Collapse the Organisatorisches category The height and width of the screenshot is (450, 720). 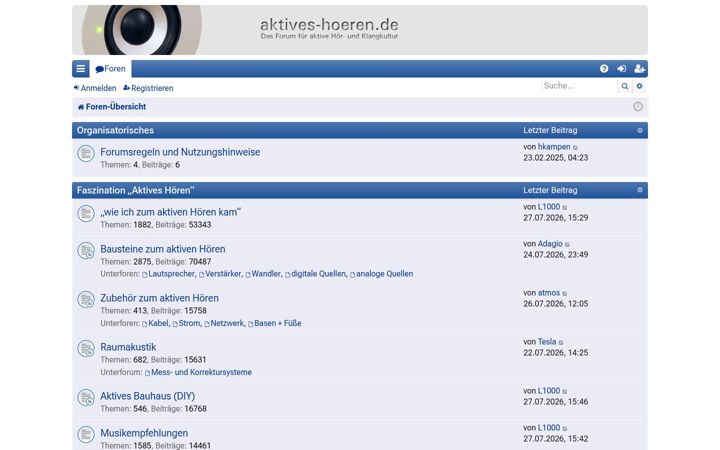640,130
